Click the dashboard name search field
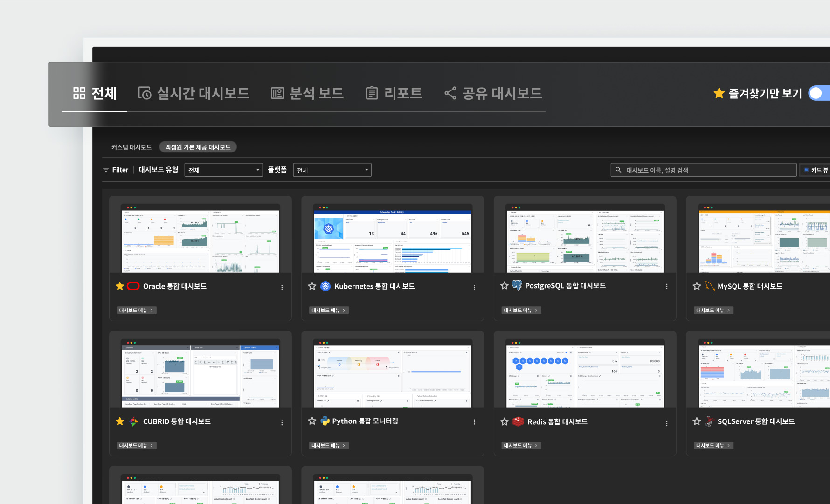Viewport: 830px width, 504px height. [x=703, y=170]
